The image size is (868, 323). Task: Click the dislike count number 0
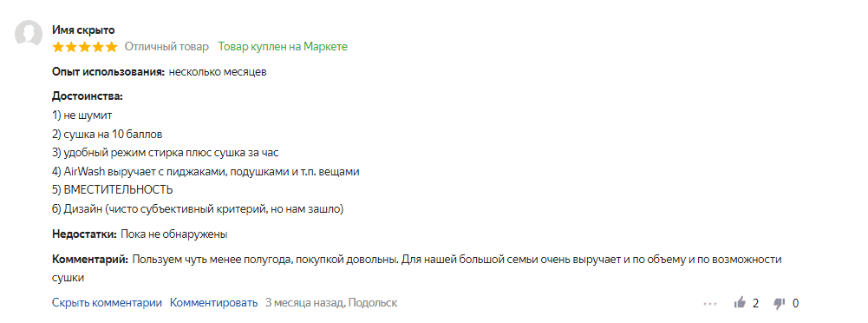click(795, 304)
